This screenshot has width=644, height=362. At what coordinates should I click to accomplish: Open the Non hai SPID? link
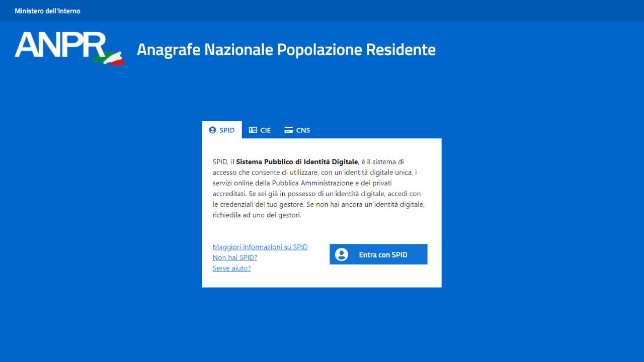235,257
